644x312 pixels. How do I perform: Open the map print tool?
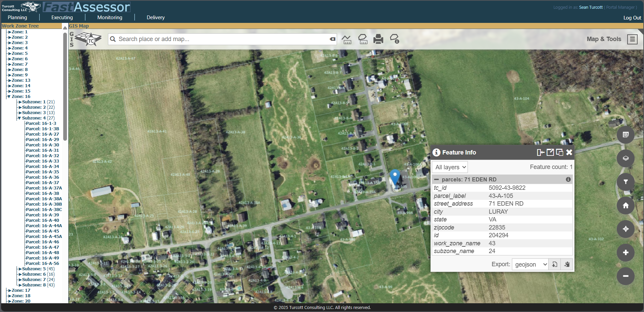coord(378,39)
